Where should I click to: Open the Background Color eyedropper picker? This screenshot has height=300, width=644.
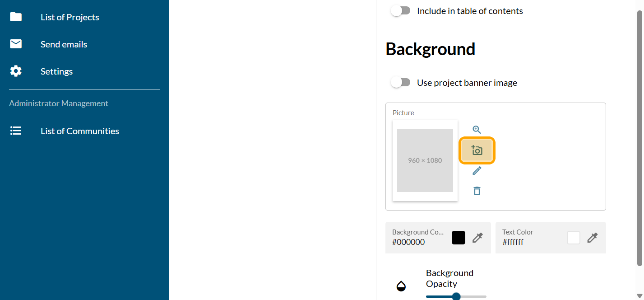click(x=477, y=238)
